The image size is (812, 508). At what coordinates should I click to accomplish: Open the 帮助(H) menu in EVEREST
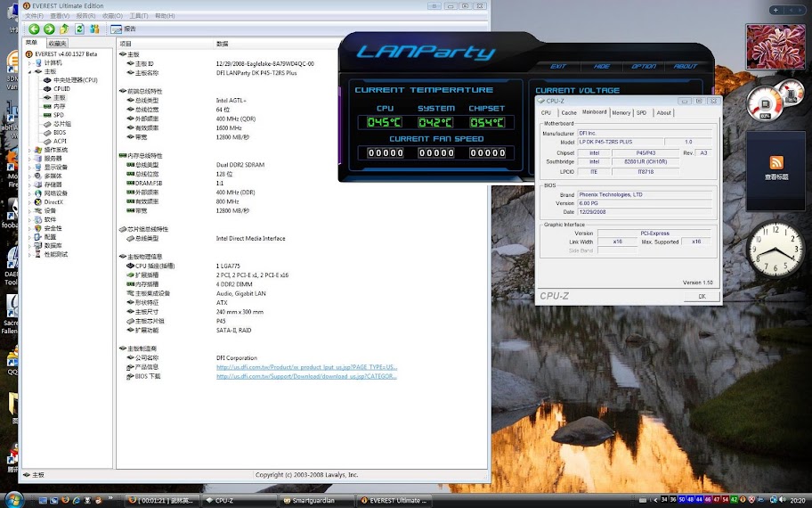[165, 16]
